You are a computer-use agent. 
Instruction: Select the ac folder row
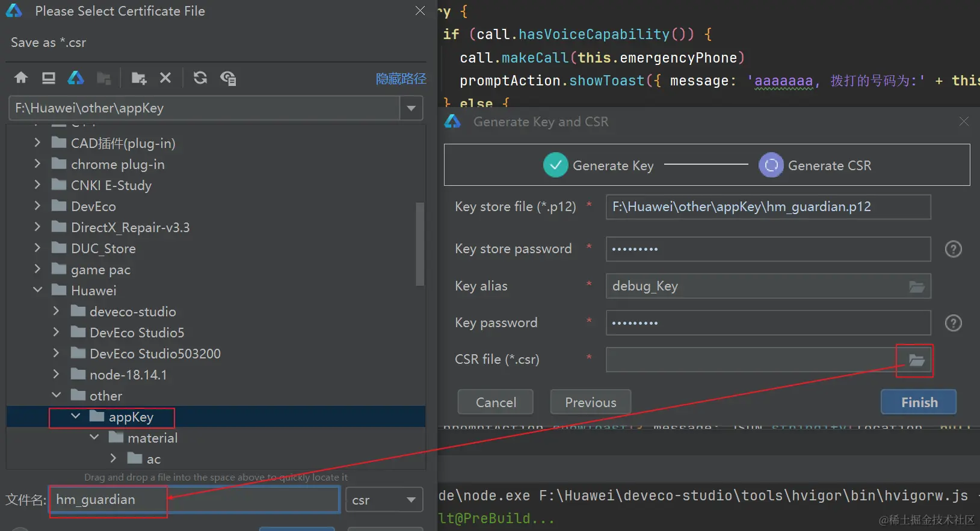[216, 459]
